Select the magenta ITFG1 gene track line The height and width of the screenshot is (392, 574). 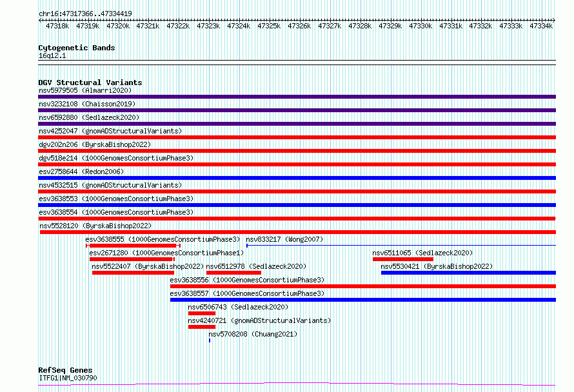(x=297, y=384)
